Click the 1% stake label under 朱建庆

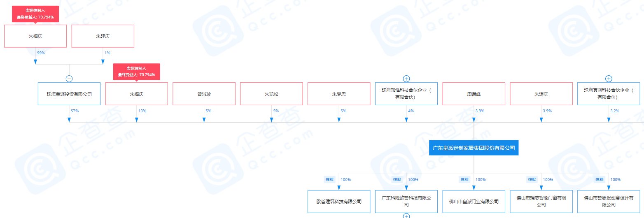click(107, 53)
